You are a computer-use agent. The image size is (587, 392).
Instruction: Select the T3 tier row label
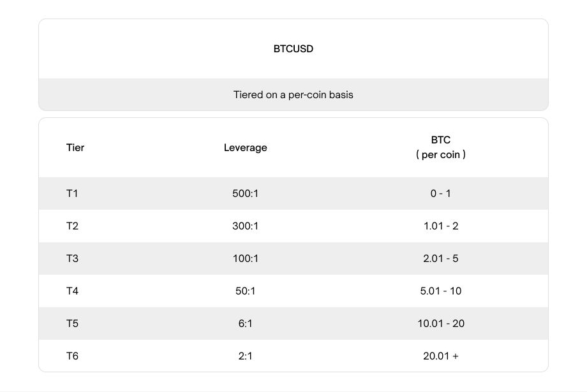click(x=72, y=259)
